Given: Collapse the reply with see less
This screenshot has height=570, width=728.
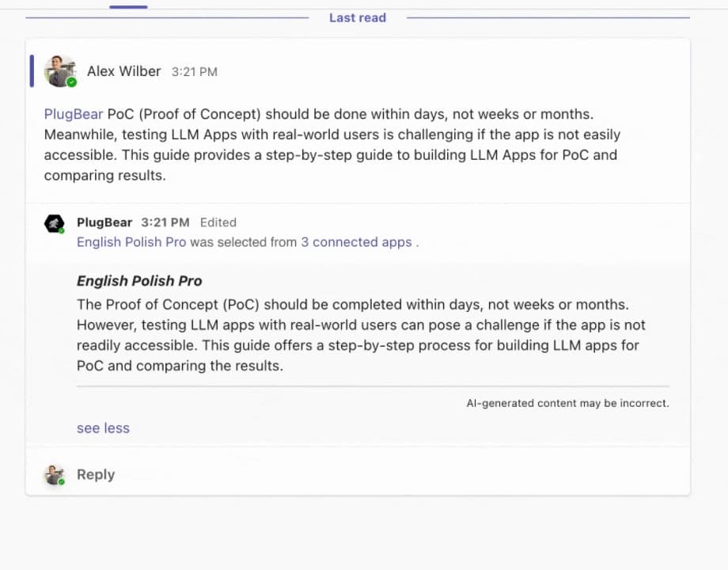Looking at the screenshot, I should 103,428.
